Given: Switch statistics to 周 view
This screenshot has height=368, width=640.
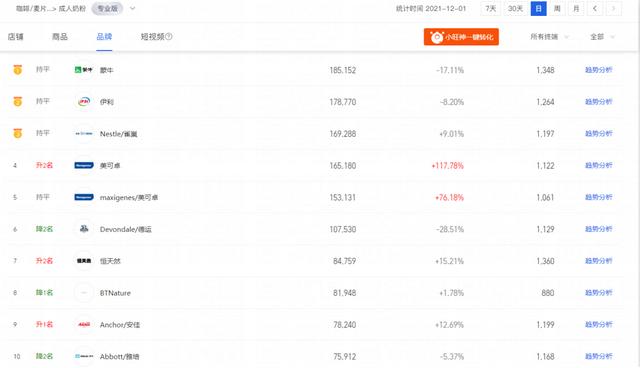Looking at the screenshot, I should point(557,9).
